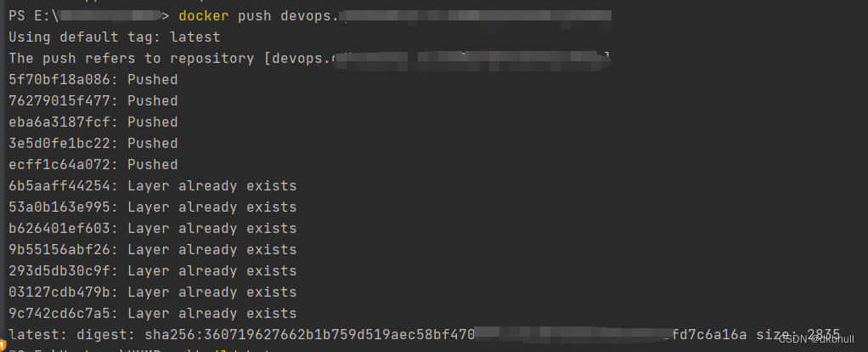Click the yellow docker command word
Image resolution: width=868 pixels, height=352 pixels.
[204, 15]
